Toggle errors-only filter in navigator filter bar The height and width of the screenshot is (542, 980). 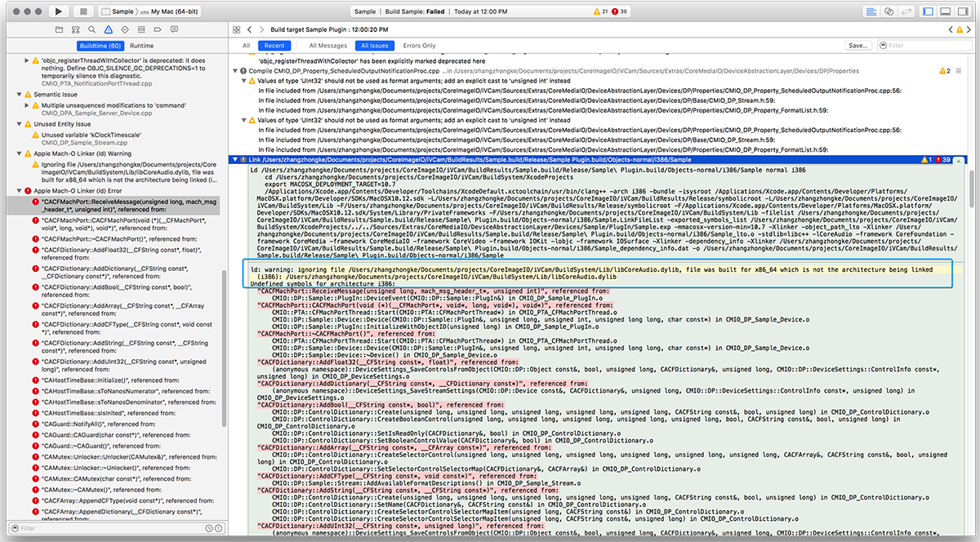coord(217,528)
